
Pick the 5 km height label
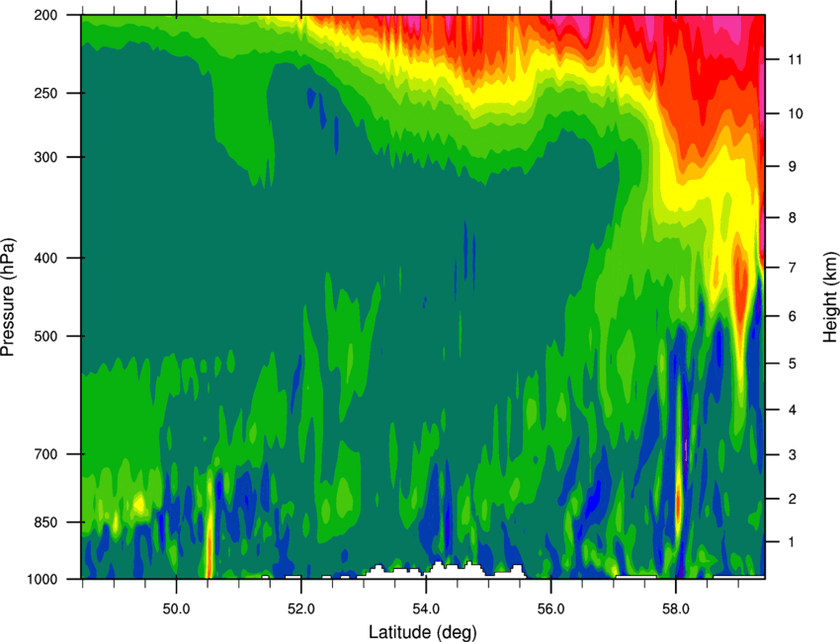[x=792, y=363]
